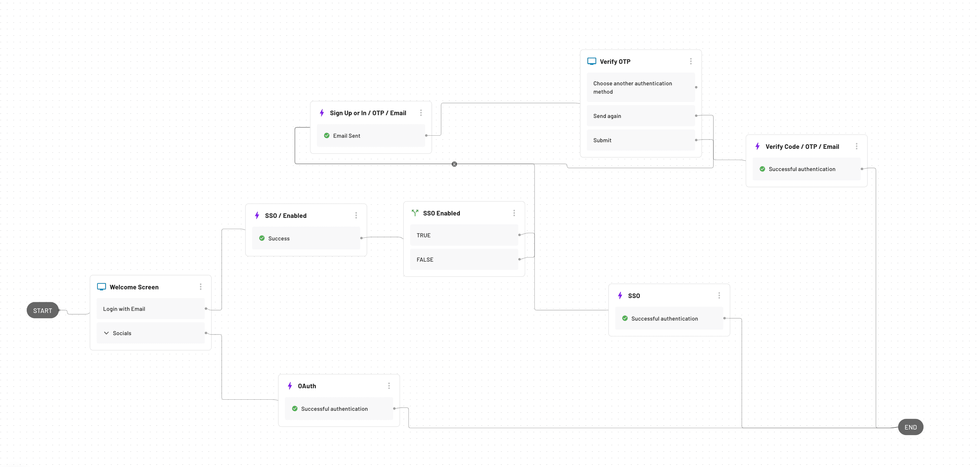Click the FALSE branch of SSO Enabled
This screenshot has height=467, width=980.
click(463, 260)
